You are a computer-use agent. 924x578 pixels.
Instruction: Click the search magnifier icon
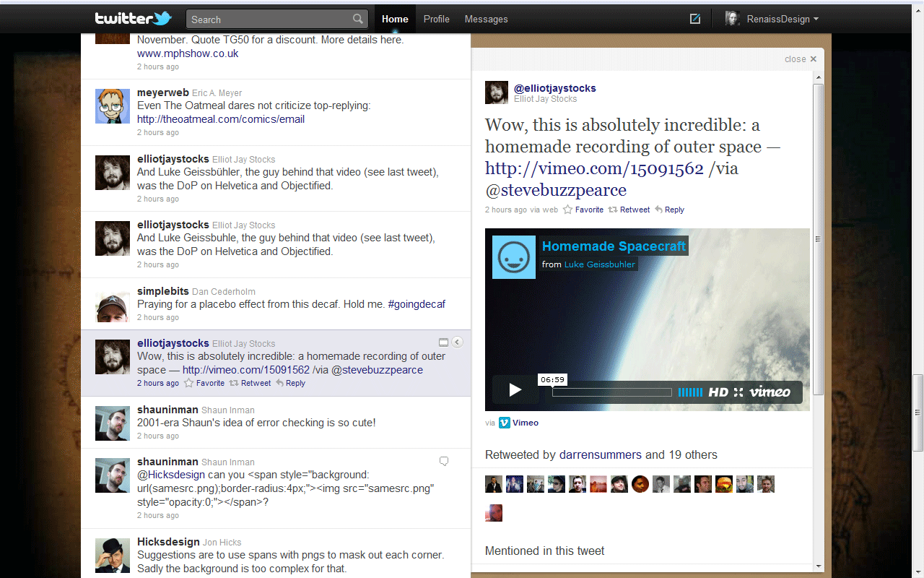point(358,20)
